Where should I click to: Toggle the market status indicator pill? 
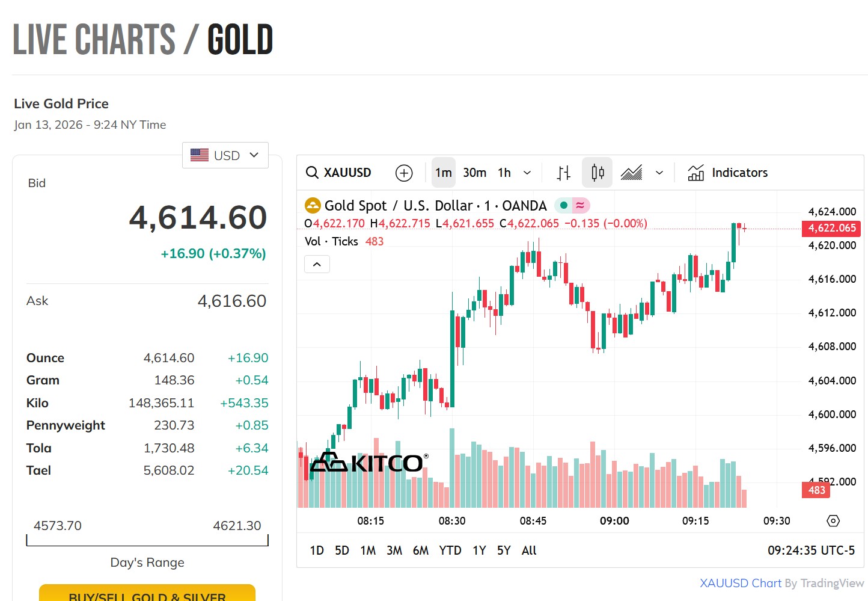coord(572,206)
